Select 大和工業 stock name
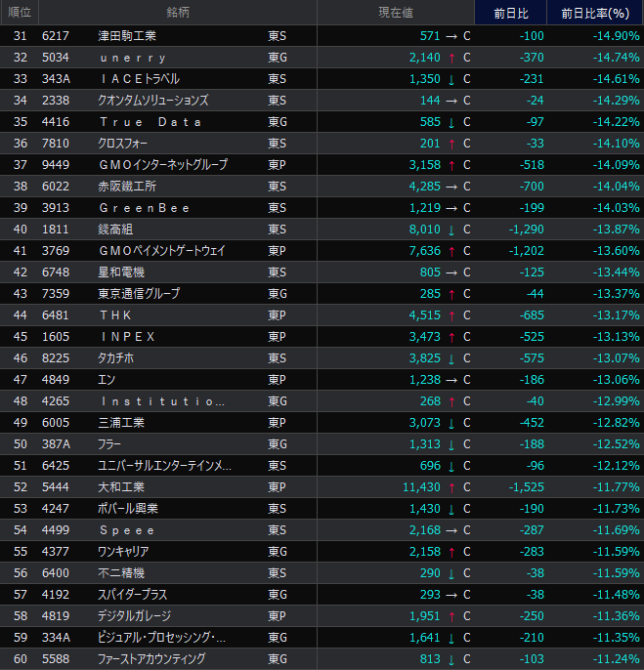644x670 pixels. (121, 487)
